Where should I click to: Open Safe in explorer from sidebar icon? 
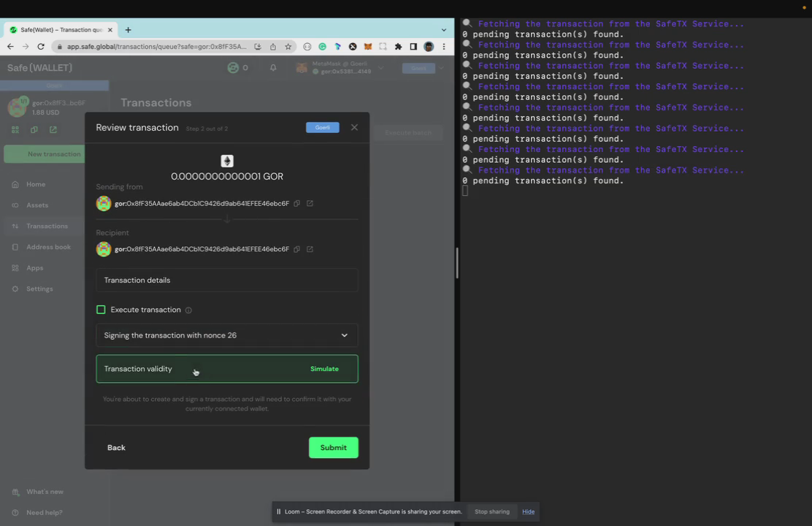(53, 129)
